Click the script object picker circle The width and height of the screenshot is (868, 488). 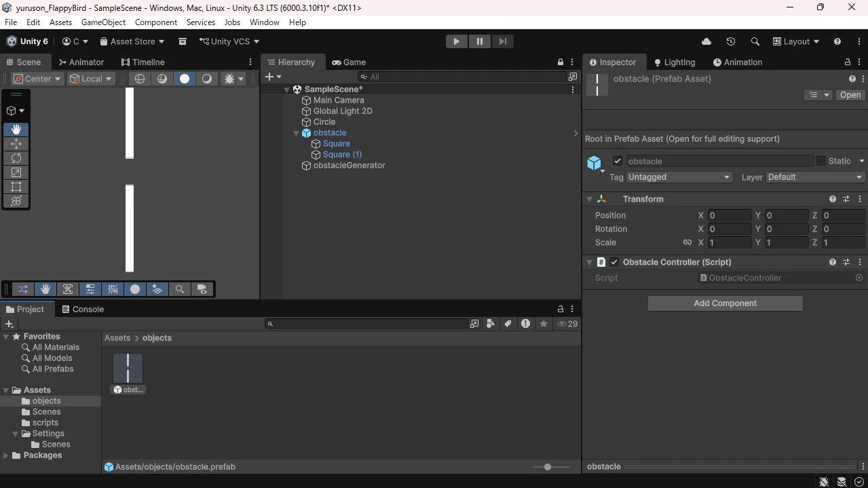click(x=859, y=278)
